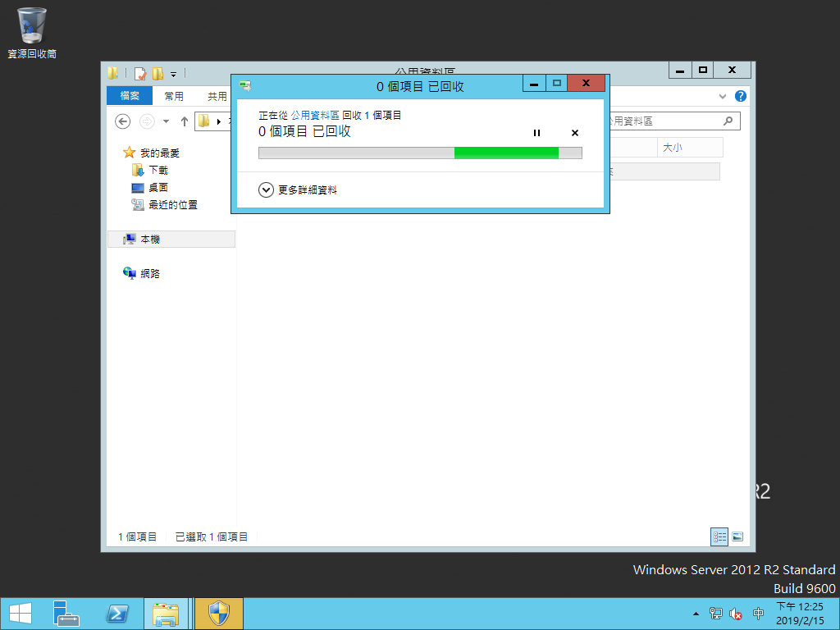Switch to the 常用 ribbon tab
Viewport: 840px width, 630px height.
click(174, 96)
